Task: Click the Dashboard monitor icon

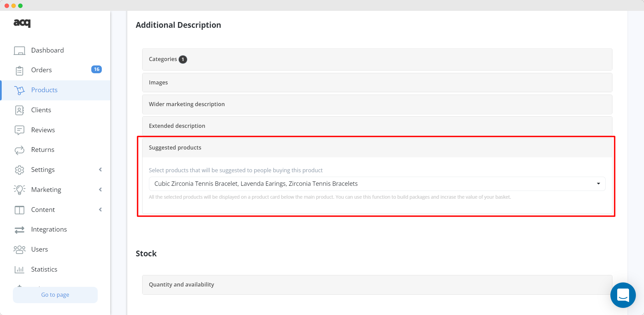Action: click(x=19, y=51)
